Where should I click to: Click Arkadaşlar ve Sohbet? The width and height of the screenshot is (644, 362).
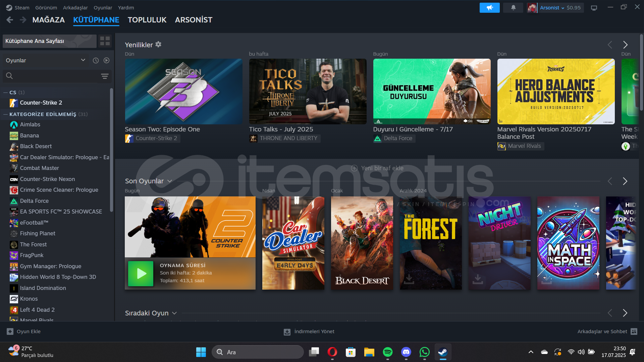pyautogui.click(x=602, y=331)
